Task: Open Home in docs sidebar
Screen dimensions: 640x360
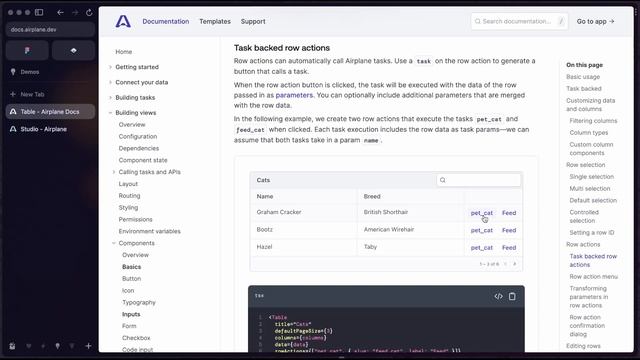Action: click(x=124, y=52)
